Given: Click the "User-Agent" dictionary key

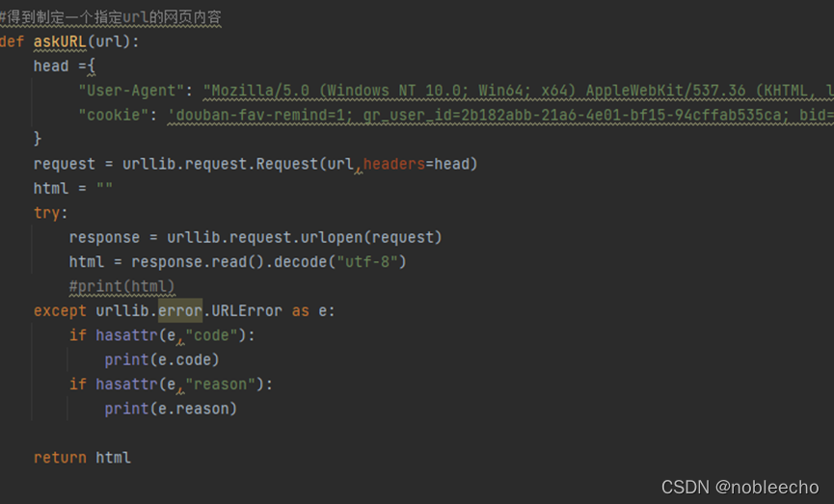Looking at the screenshot, I should [x=131, y=91].
